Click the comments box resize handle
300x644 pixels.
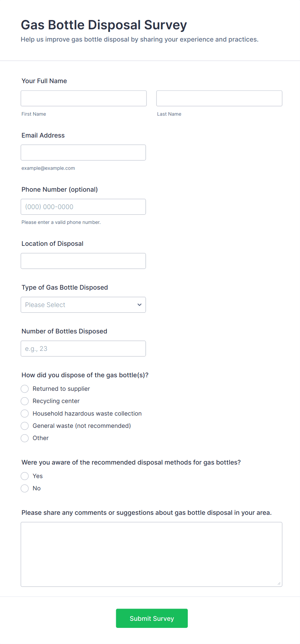(x=279, y=583)
